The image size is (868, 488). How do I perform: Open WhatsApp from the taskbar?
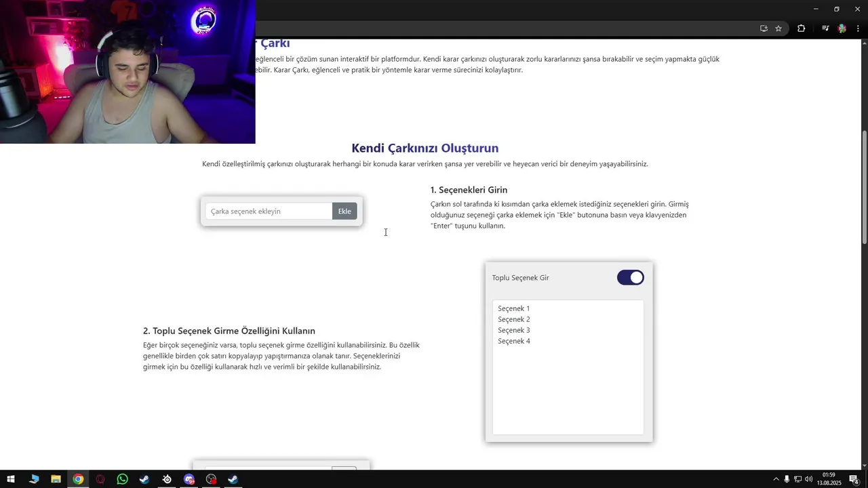pos(122,479)
